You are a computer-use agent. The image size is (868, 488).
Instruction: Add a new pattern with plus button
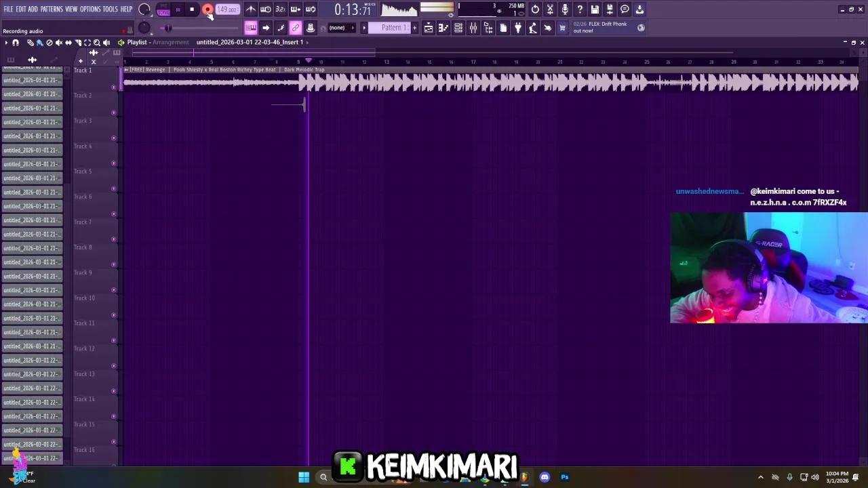click(x=415, y=28)
